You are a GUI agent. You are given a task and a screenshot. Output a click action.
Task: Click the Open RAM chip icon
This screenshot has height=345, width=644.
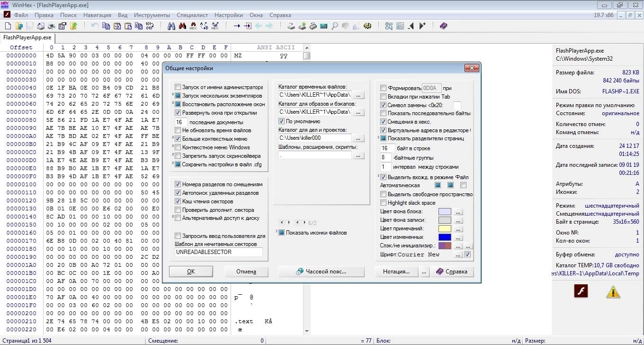tap(313, 26)
